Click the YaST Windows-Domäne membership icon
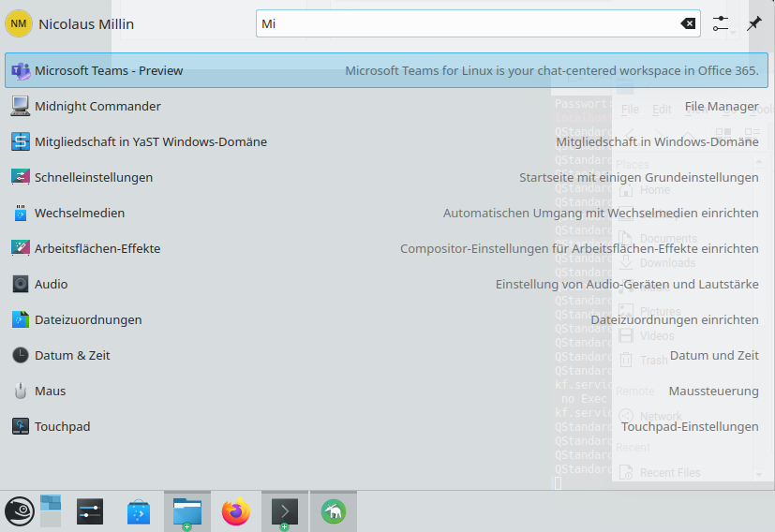775x532 pixels. (21, 141)
